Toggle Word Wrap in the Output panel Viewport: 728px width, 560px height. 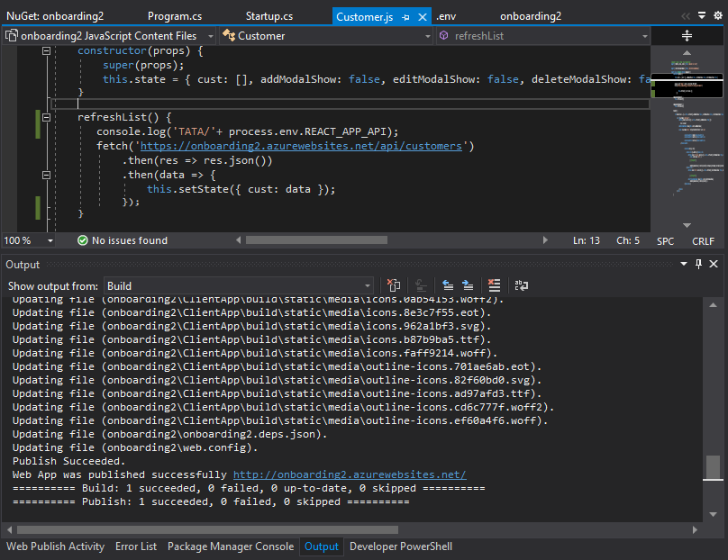coord(522,285)
